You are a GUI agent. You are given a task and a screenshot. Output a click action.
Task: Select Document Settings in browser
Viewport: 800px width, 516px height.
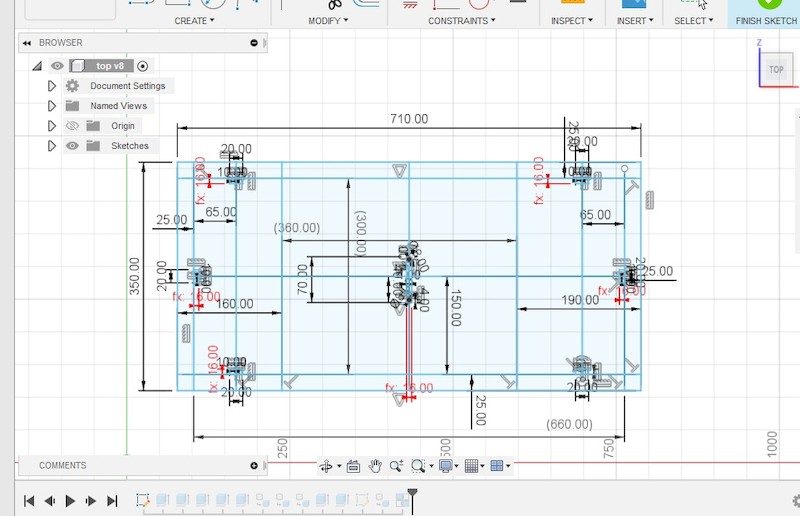pyautogui.click(x=128, y=86)
